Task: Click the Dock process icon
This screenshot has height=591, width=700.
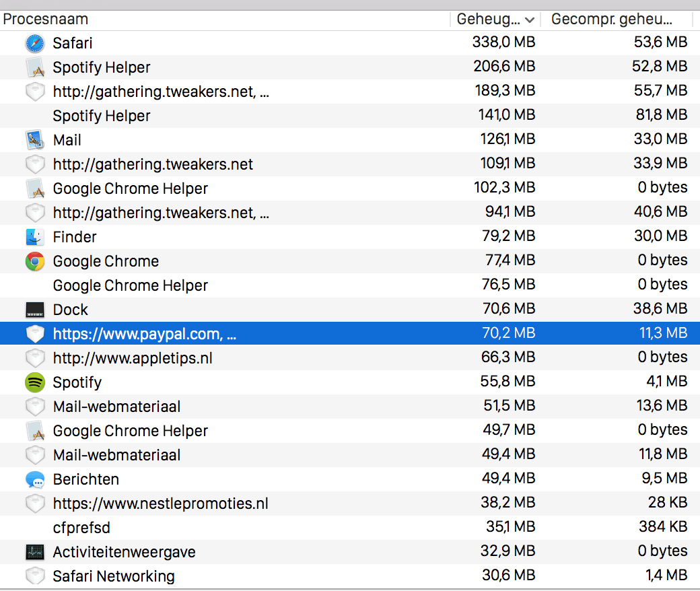Action: tap(35, 310)
